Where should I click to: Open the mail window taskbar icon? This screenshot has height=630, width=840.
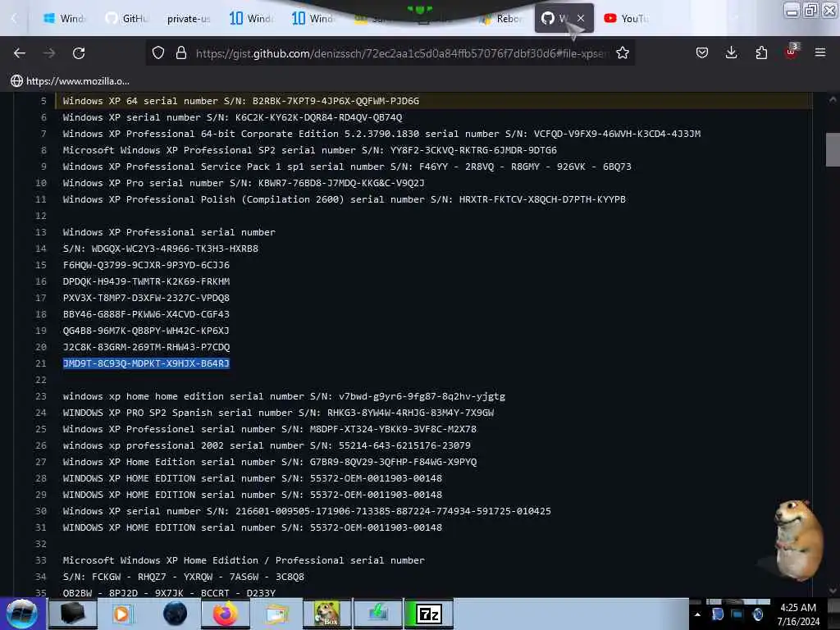(x=276, y=614)
